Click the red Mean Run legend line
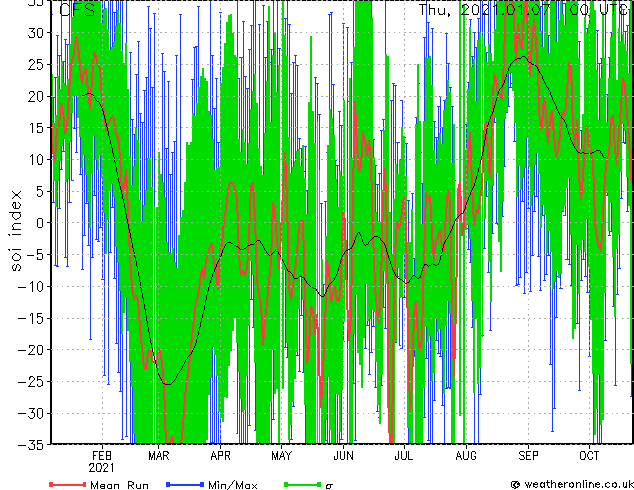 [68, 484]
